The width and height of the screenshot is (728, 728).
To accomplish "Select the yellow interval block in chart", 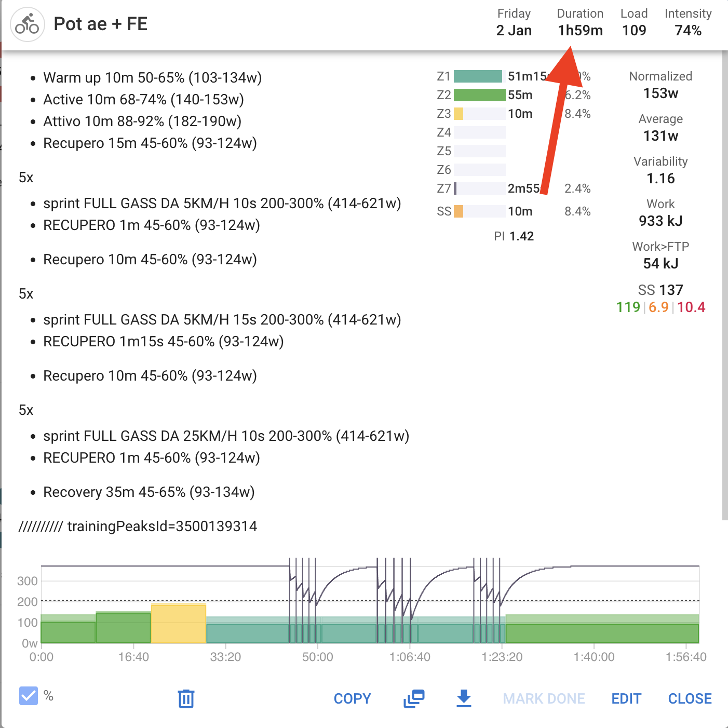I will pyautogui.click(x=179, y=624).
